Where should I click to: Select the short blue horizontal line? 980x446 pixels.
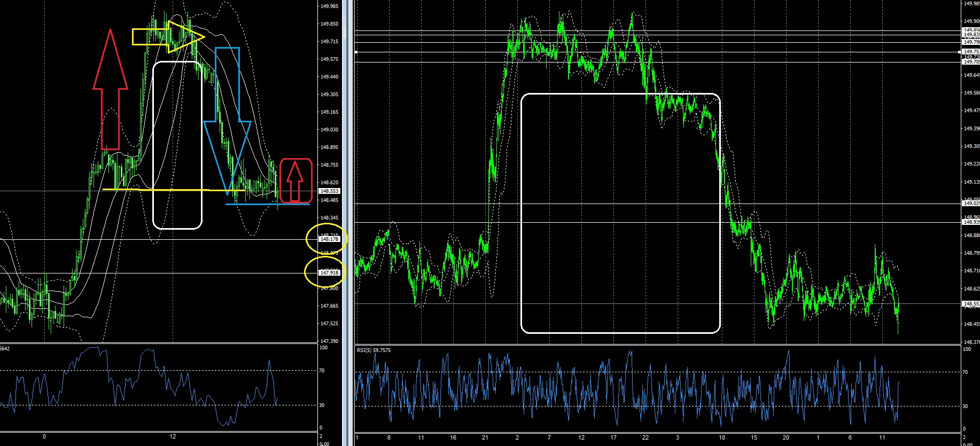(267, 204)
